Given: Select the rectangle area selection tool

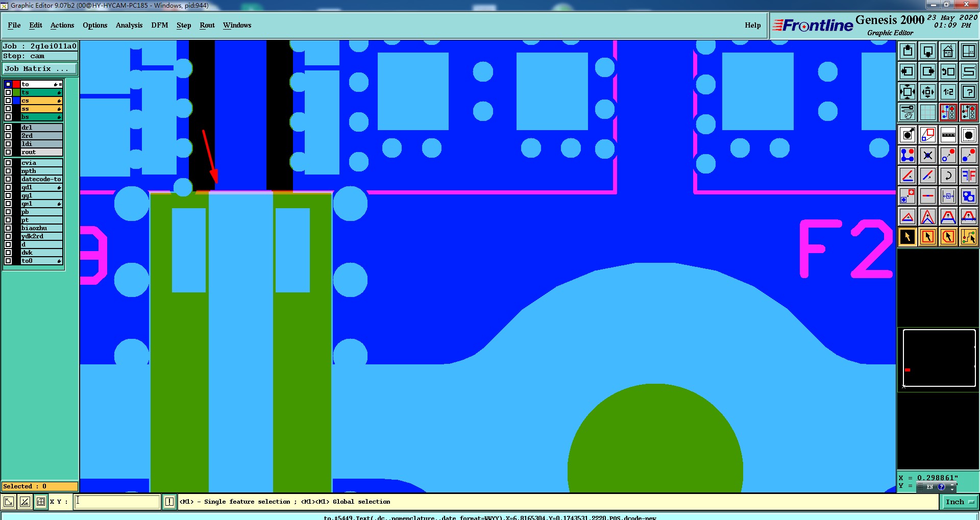Looking at the screenshot, I should tap(928, 237).
